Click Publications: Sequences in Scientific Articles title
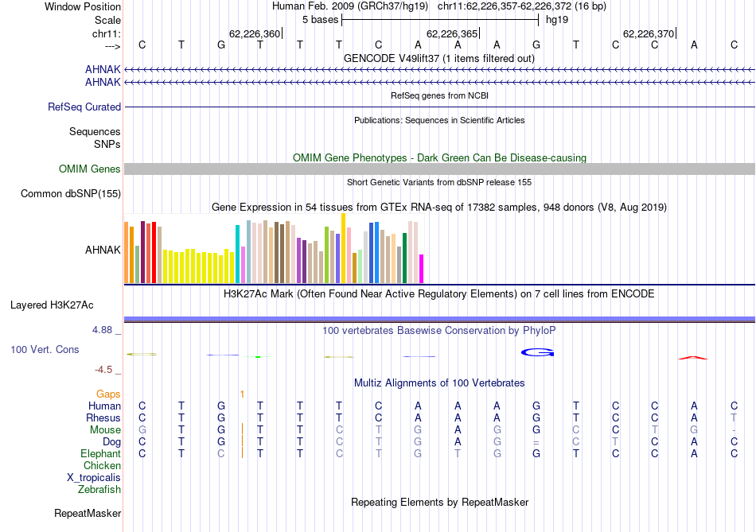 point(439,120)
